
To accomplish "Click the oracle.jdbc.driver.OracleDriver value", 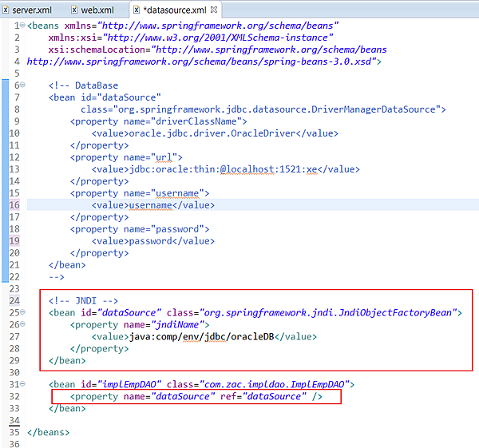I will (x=212, y=133).
